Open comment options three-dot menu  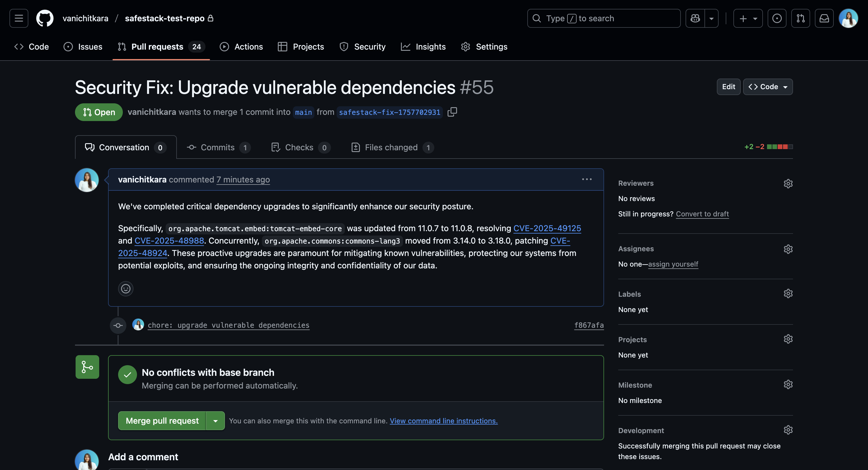coord(587,179)
